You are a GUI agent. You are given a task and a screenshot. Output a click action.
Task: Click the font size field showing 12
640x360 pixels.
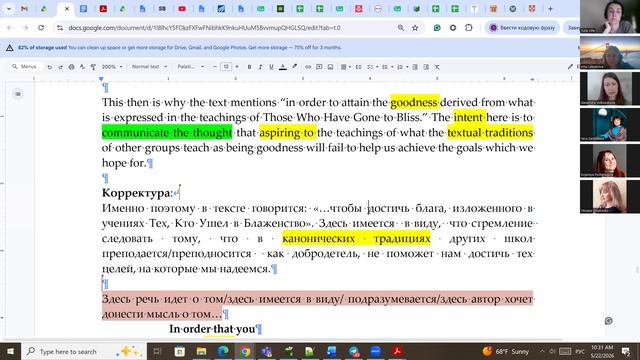point(226,67)
